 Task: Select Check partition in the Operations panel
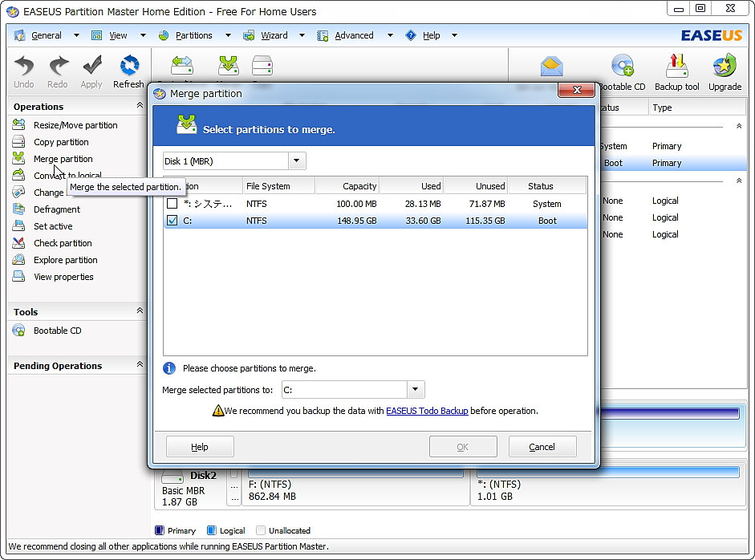coord(63,243)
